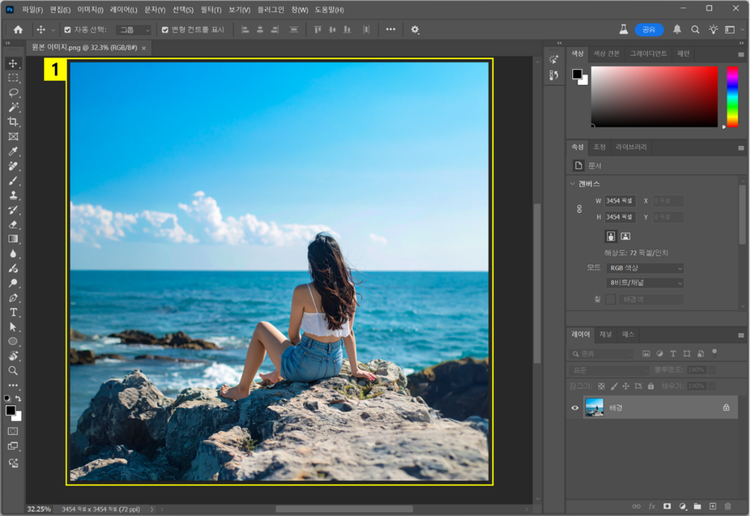750x516 pixels.
Task: Open the 8비트/채널 bit depth dropdown
Action: 645,283
